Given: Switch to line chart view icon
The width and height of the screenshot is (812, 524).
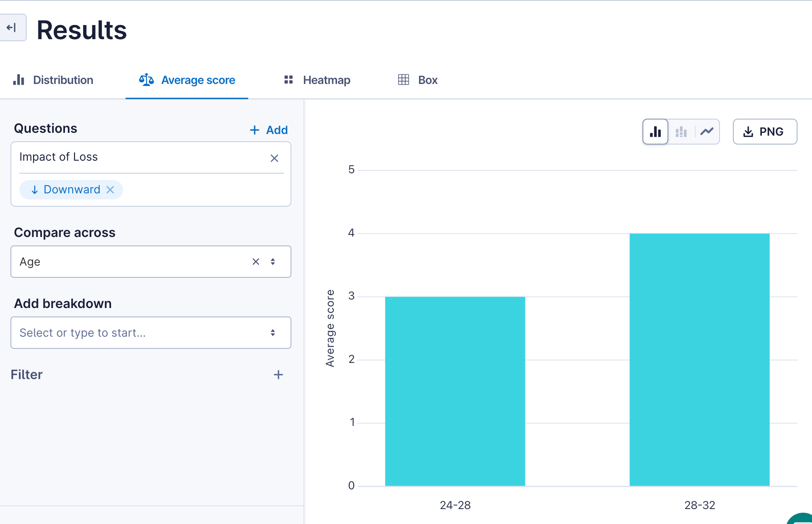Looking at the screenshot, I should click(707, 132).
